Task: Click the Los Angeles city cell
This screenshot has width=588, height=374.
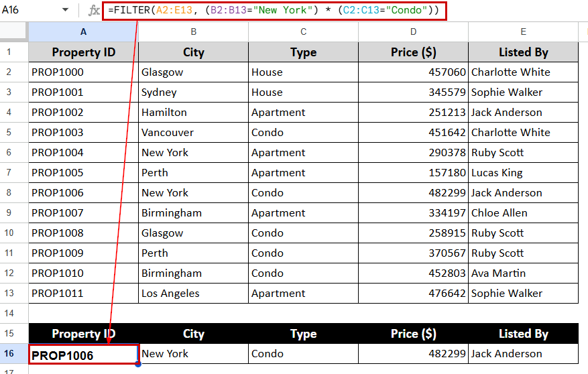Action: point(194,294)
